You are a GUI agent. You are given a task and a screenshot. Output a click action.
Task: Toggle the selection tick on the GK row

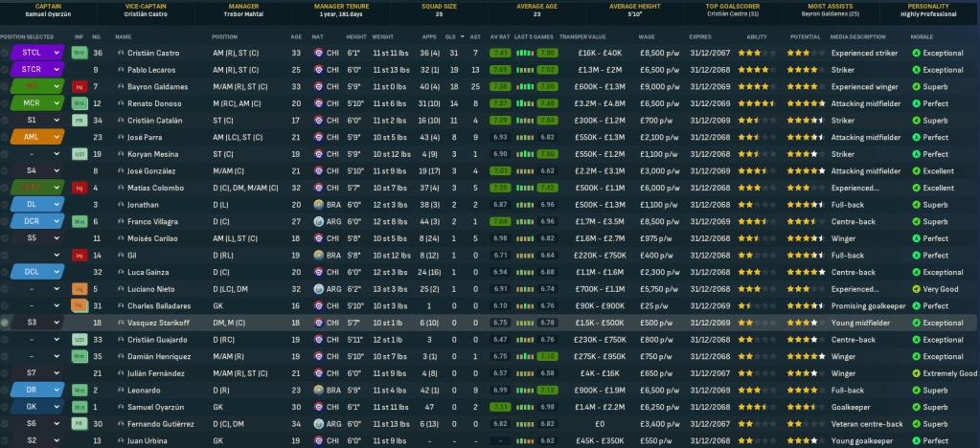click(6, 406)
